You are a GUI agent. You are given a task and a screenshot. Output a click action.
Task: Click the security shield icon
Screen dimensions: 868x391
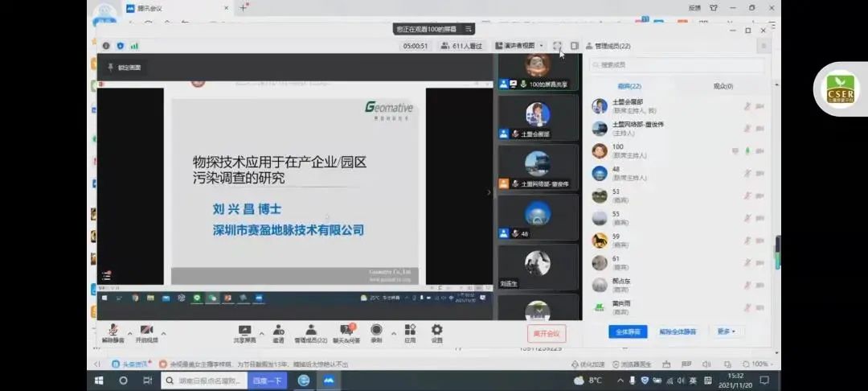tap(120, 46)
